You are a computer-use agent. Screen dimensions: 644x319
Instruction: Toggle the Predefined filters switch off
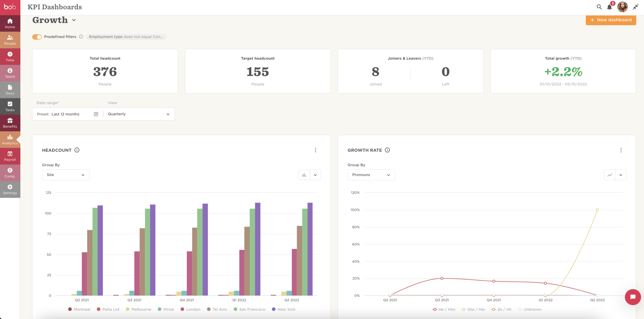pos(37,37)
